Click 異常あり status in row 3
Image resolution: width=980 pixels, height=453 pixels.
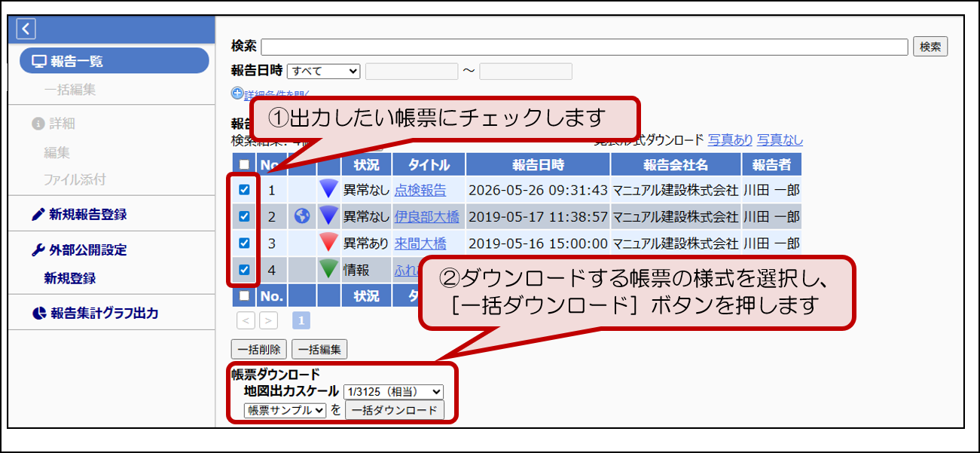click(x=366, y=243)
